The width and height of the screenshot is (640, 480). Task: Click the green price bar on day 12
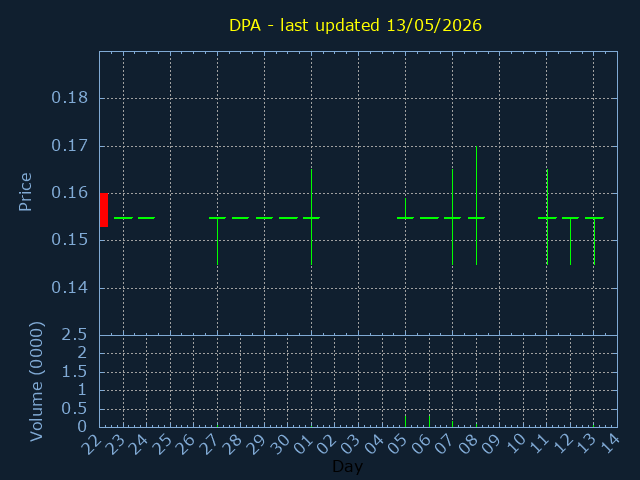pos(571,241)
